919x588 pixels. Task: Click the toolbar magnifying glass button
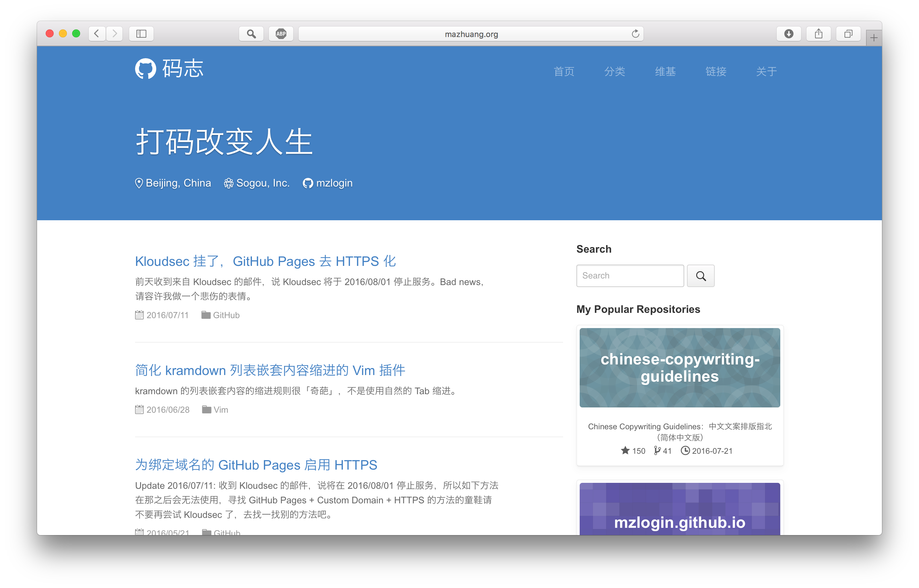251,34
